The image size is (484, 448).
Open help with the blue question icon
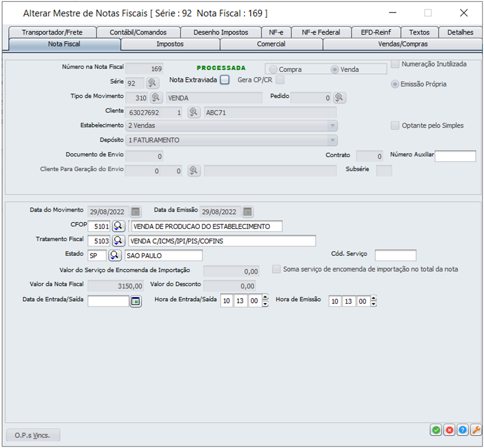463,430
